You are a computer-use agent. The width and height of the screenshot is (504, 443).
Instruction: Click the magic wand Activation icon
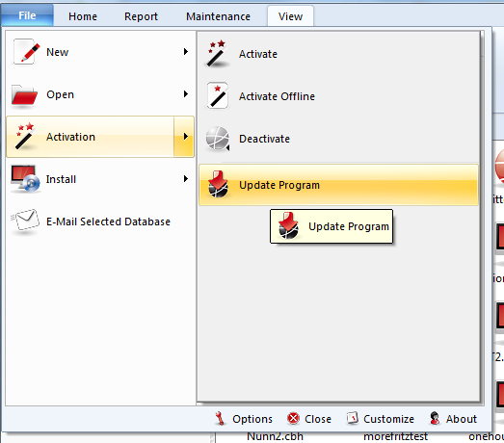click(24, 136)
